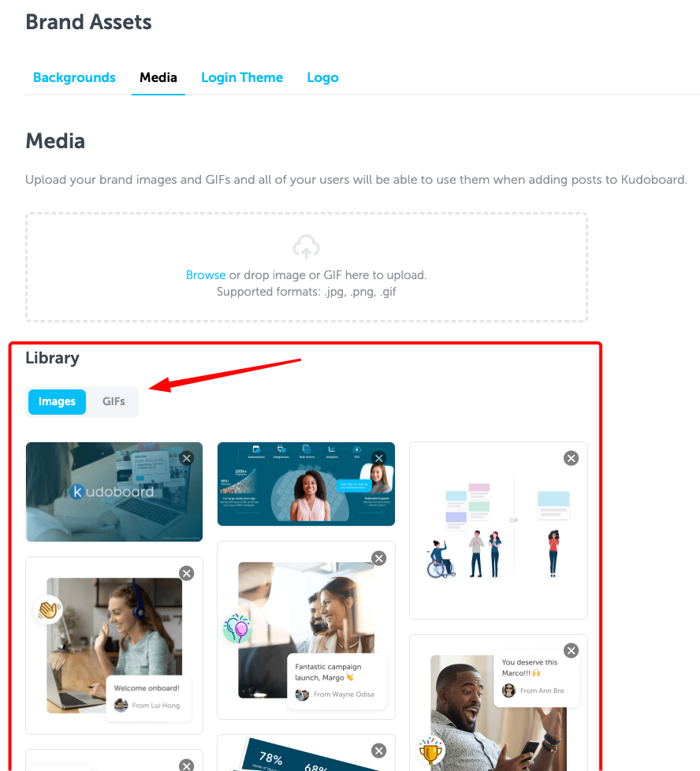
Task: Open the Backgrounds tab
Action: coord(74,78)
